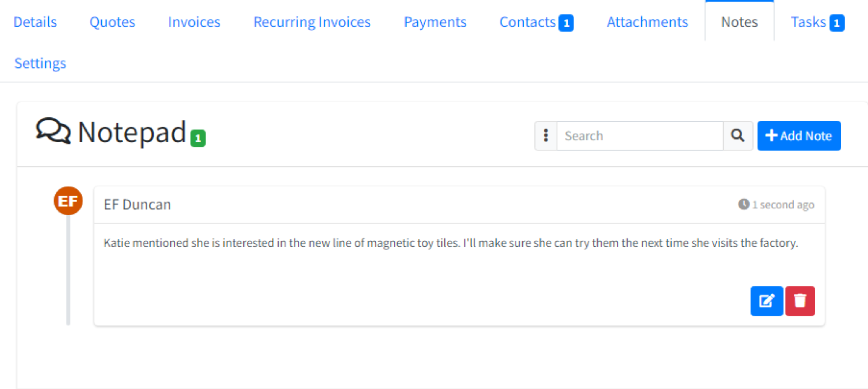Open the Details tab
868x389 pixels.
click(x=35, y=22)
